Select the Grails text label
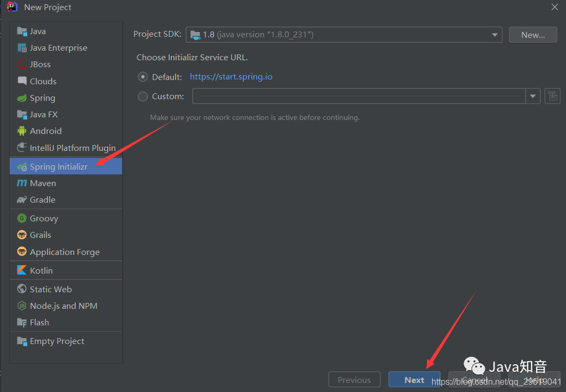This screenshot has width=566, height=392. pos(41,235)
